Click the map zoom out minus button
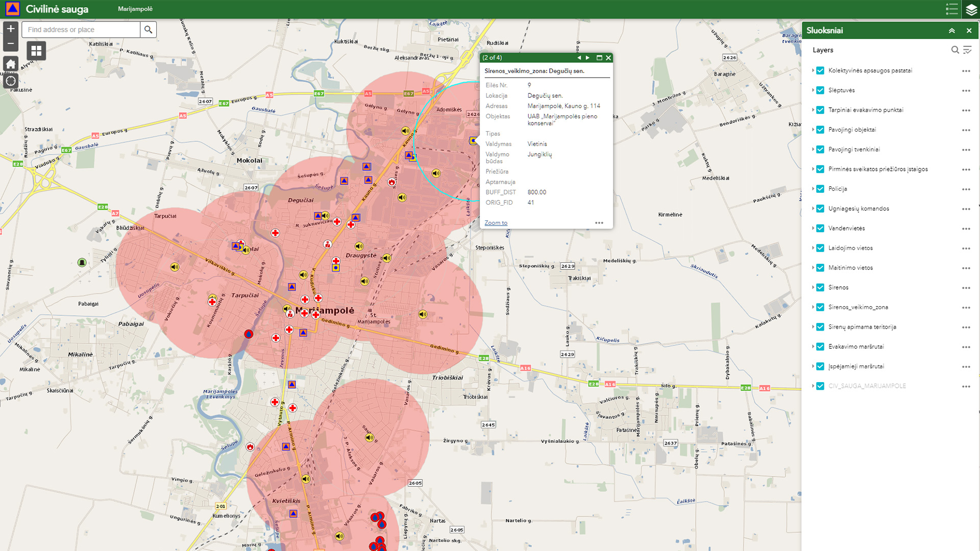Image resolution: width=980 pixels, height=551 pixels. [x=11, y=44]
